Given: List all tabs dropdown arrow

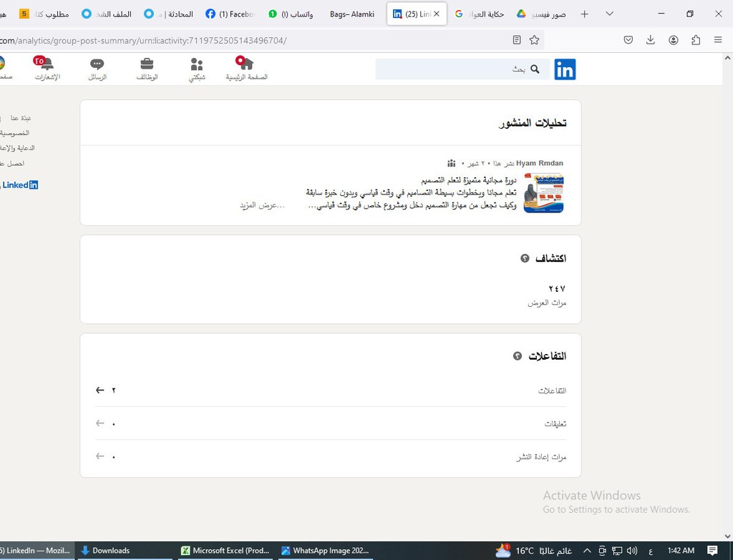Looking at the screenshot, I should tap(610, 14).
